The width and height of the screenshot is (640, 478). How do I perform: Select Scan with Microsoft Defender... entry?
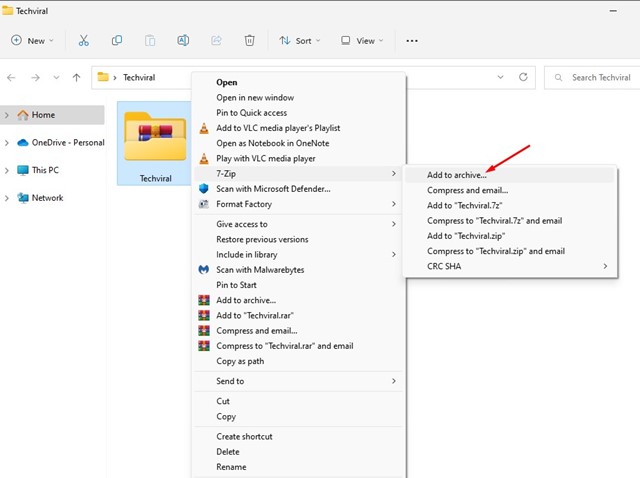273,188
